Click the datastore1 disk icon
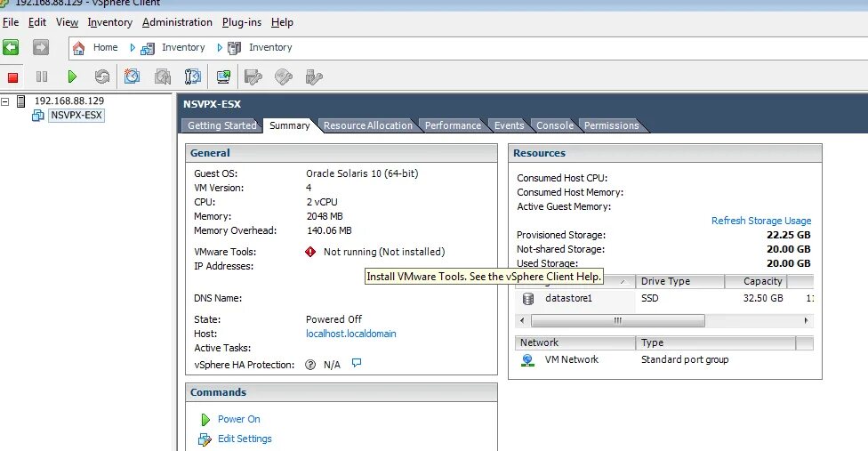The width and height of the screenshot is (868, 451). tap(528, 299)
